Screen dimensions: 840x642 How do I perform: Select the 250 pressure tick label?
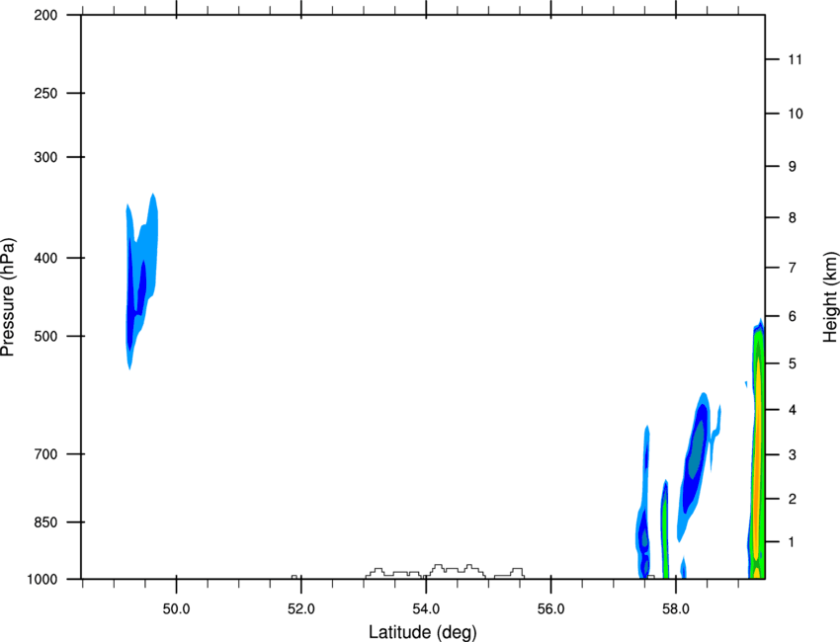click(x=45, y=93)
